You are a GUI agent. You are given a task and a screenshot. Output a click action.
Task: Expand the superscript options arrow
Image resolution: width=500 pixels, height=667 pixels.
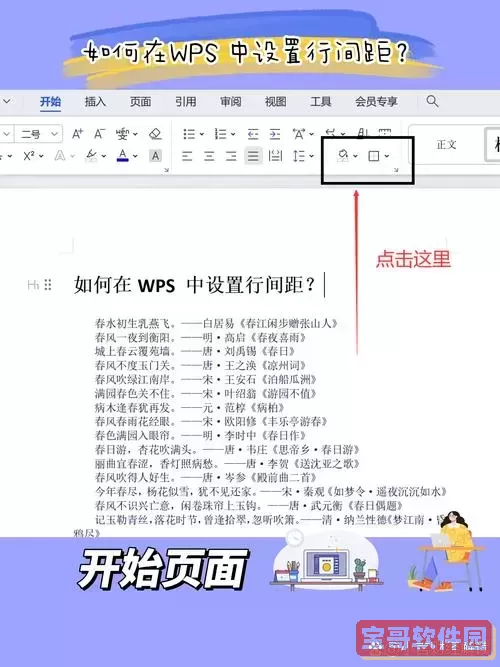tap(41, 156)
